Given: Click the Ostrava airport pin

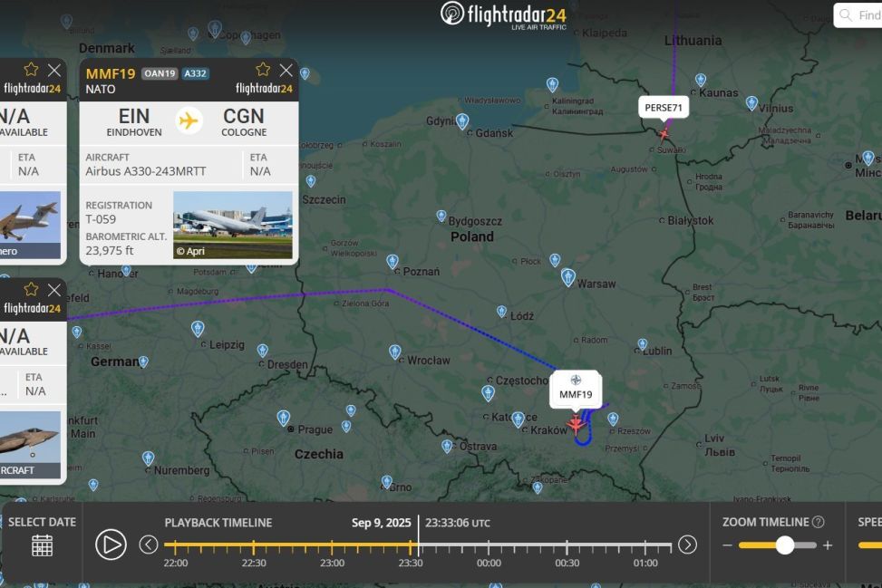Looking at the screenshot, I should point(447,447).
